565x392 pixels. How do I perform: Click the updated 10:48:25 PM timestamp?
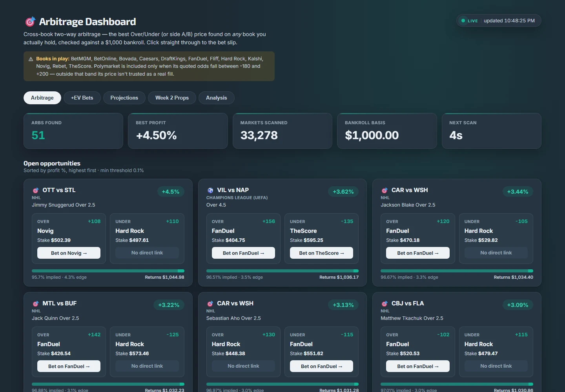509,21
